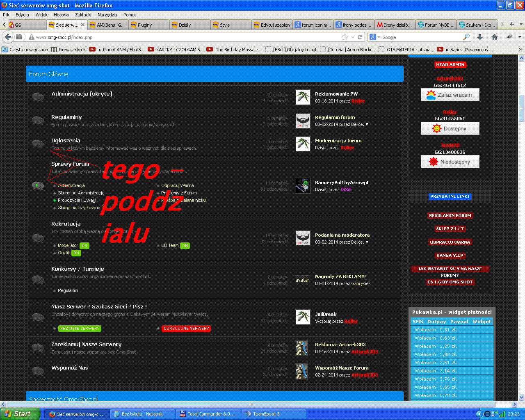Viewport: 525px width, 420px height.
Task: Open the Zakładki menu
Action: point(83,15)
